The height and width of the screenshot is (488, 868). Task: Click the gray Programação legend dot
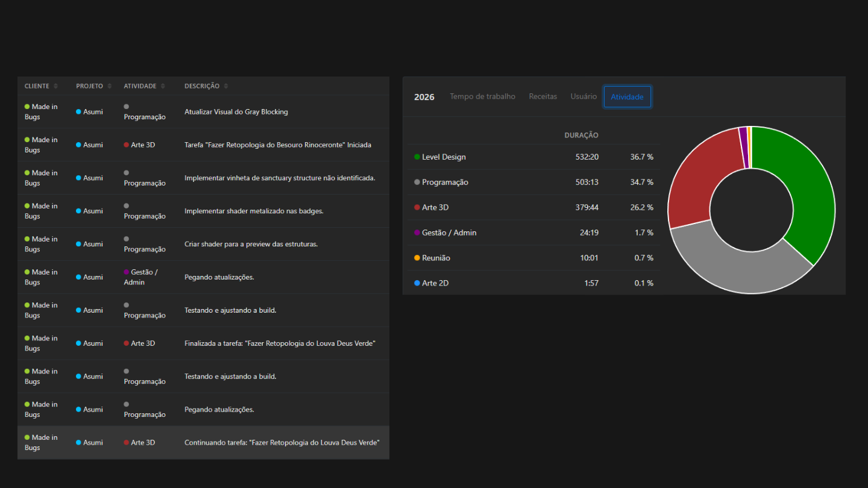point(417,182)
